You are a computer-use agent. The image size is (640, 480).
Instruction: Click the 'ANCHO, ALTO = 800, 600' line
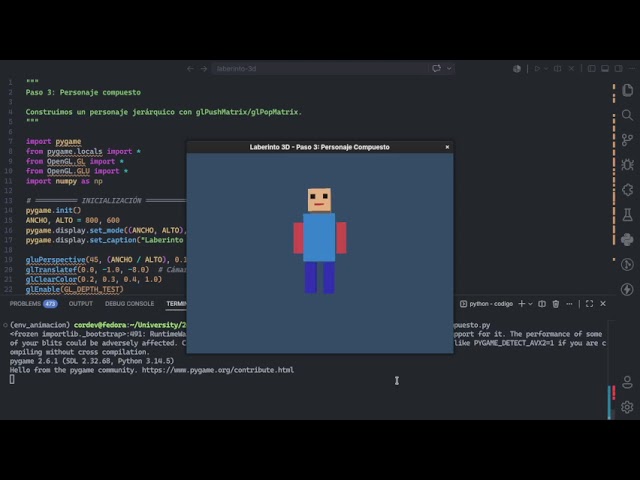click(73, 220)
